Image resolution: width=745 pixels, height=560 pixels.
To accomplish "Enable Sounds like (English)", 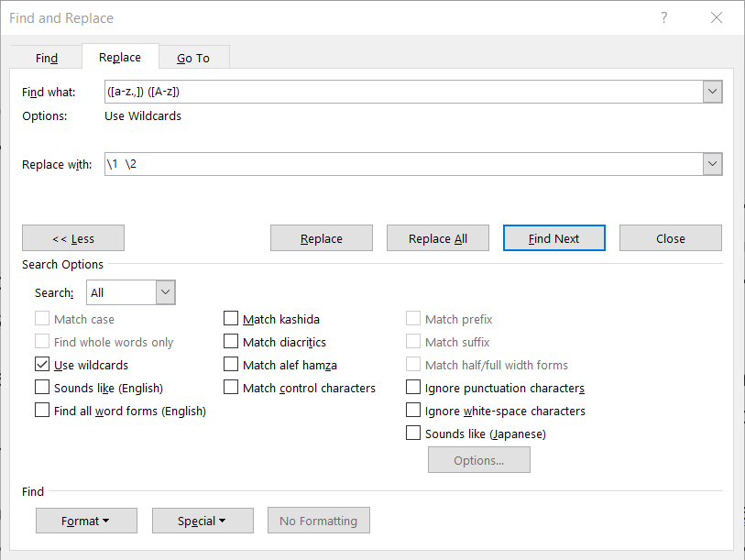I will (41, 387).
